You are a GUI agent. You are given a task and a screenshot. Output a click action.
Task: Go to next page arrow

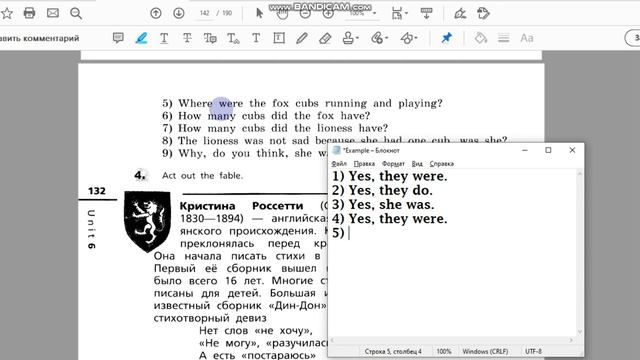coord(178,13)
